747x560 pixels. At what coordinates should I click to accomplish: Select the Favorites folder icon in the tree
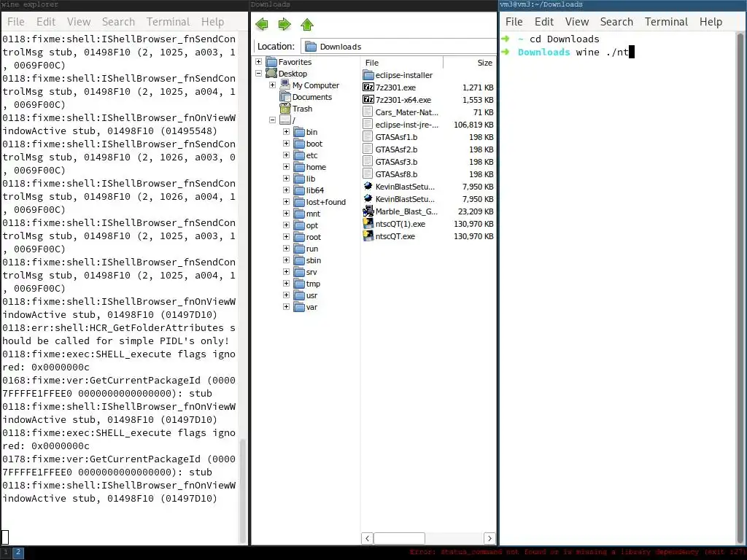[x=271, y=62]
